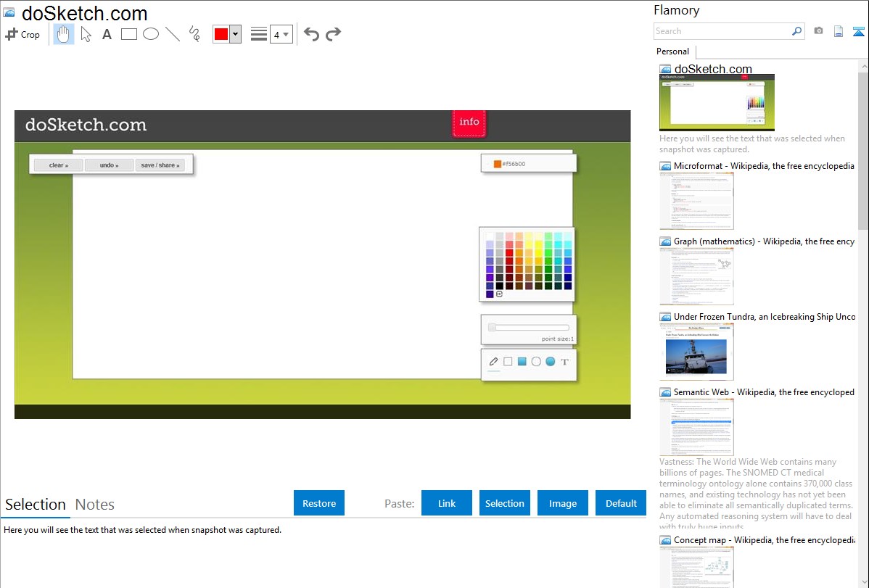The width and height of the screenshot is (869, 588).
Task: Click the Restore button
Action: pos(319,503)
